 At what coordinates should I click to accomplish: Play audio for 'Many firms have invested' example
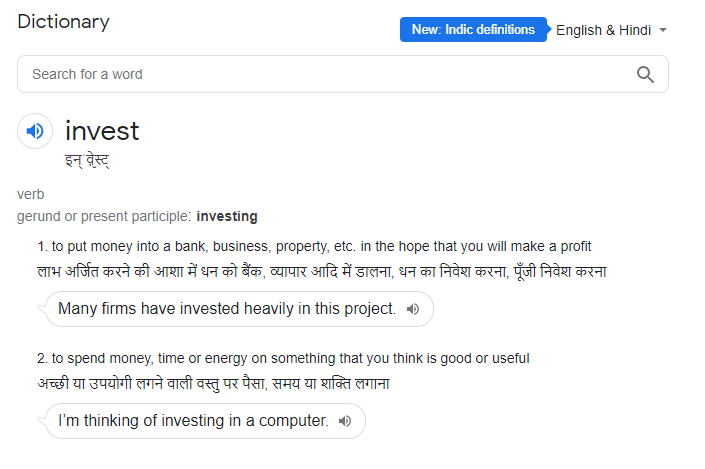click(x=413, y=309)
